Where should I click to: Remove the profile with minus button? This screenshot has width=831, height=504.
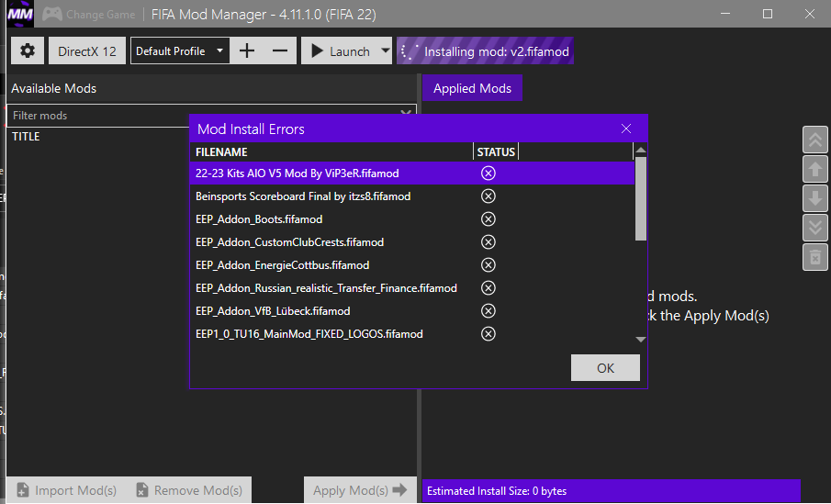[280, 50]
